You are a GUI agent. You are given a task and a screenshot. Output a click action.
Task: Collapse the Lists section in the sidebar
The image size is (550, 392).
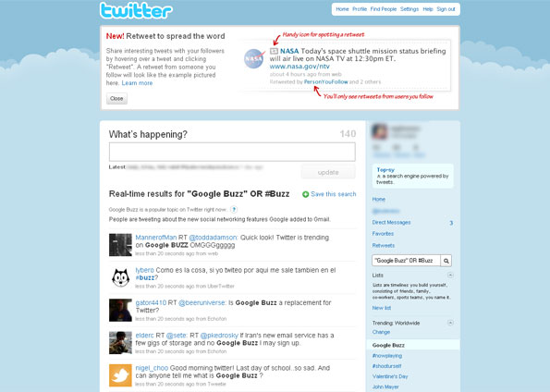[450, 276]
